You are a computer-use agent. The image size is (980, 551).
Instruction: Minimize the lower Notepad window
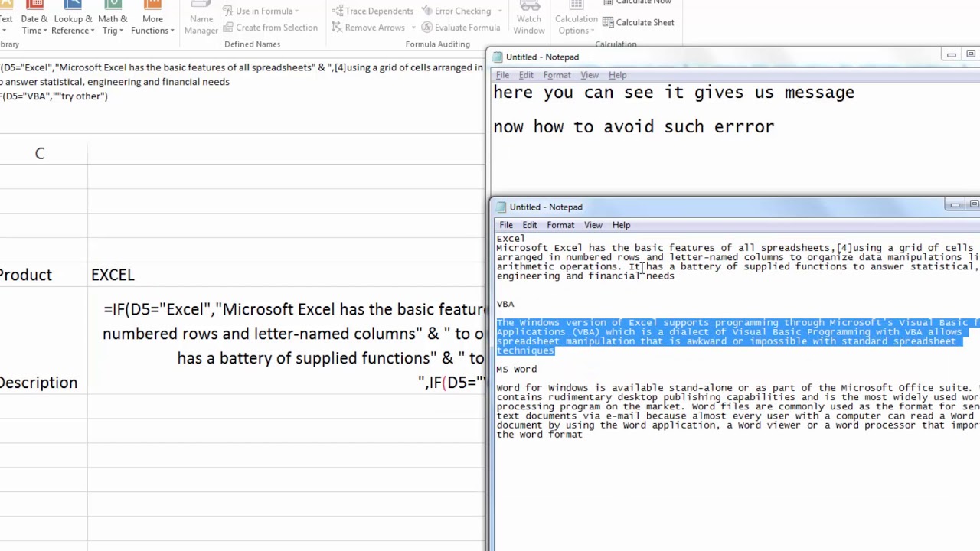(x=955, y=204)
